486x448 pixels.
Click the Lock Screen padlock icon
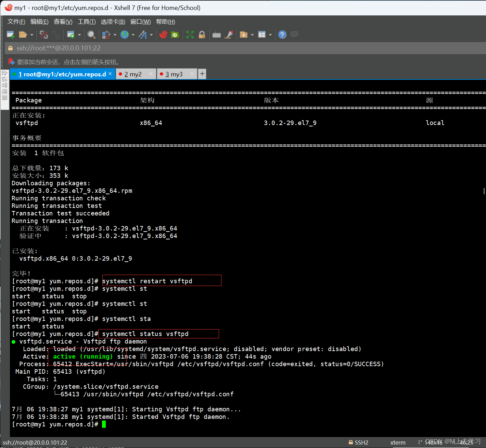(202, 35)
